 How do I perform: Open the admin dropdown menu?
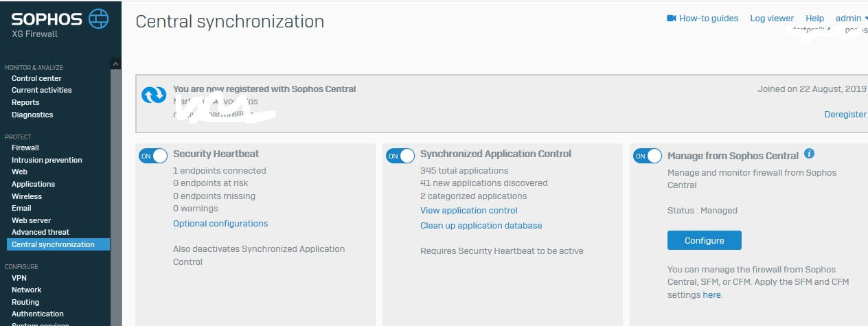click(x=852, y=19)
